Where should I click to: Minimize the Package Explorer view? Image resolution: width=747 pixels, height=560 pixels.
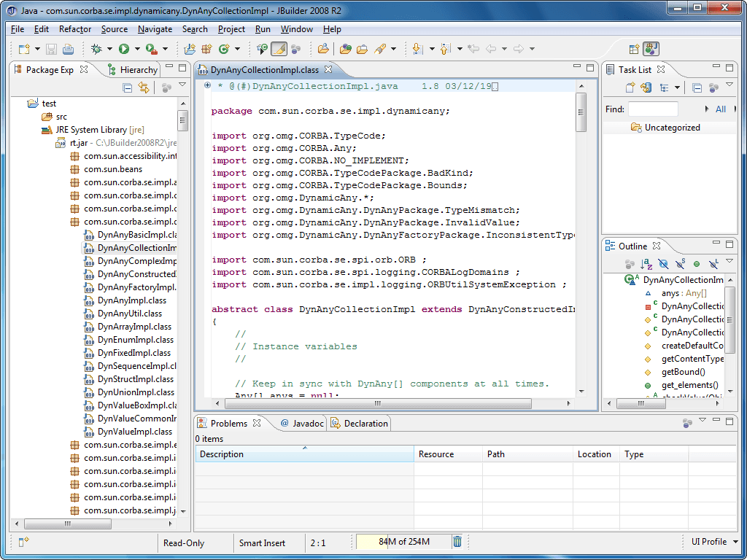pos(169,67)
